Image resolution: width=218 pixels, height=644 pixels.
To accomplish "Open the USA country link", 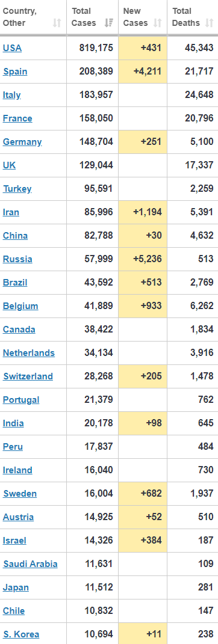I will coord(12,48).
